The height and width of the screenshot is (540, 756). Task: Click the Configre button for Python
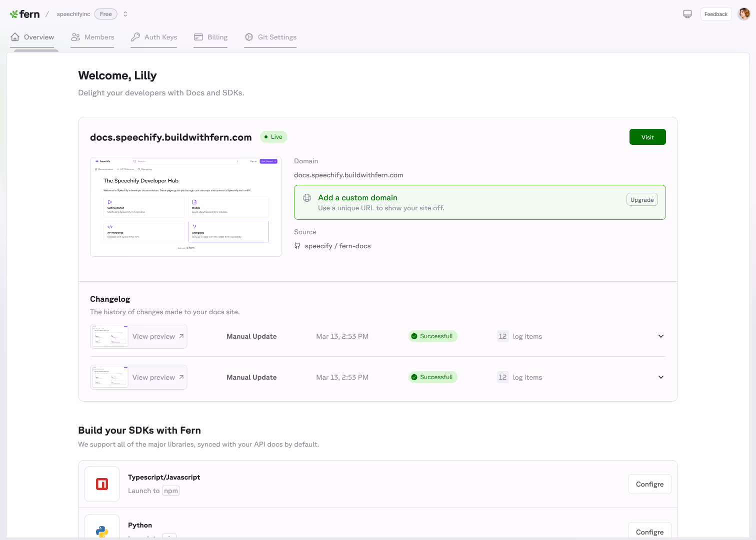(649, 532)
